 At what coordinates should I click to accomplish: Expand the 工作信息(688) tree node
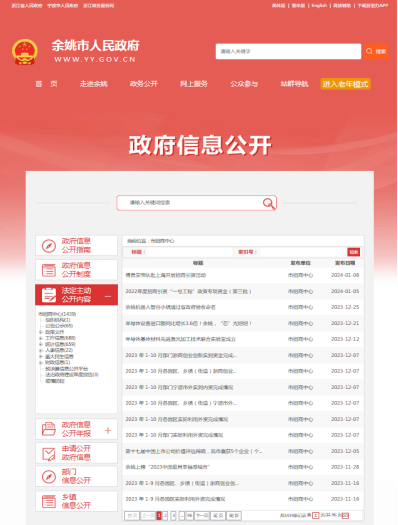tap(41, 338)
